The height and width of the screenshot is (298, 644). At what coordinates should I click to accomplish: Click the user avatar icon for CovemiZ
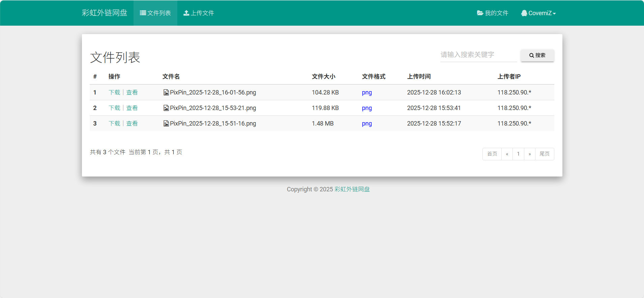[524, 13]
